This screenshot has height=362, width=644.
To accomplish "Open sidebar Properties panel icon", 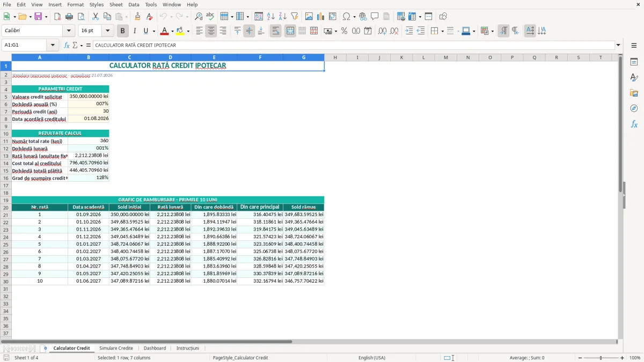I will 634,62.
